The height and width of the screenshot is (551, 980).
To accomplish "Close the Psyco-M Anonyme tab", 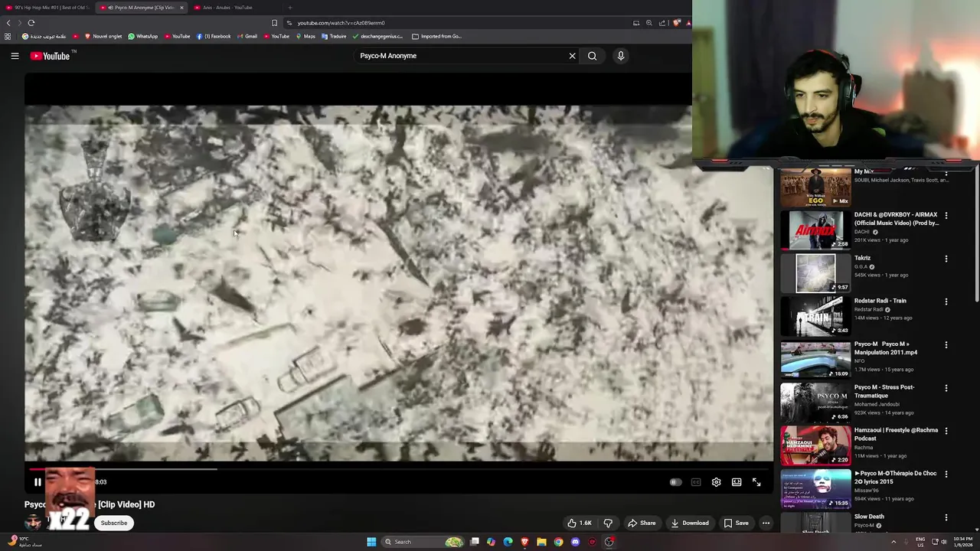I will click(182, 8).
